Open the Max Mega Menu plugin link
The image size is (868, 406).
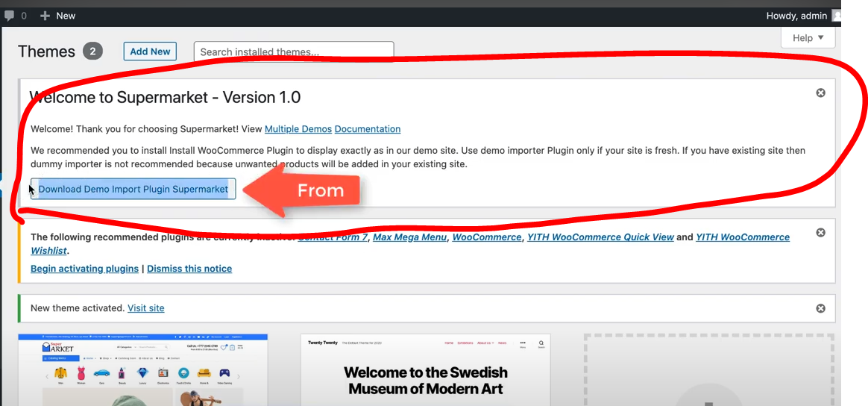click(x=409, y=237)
